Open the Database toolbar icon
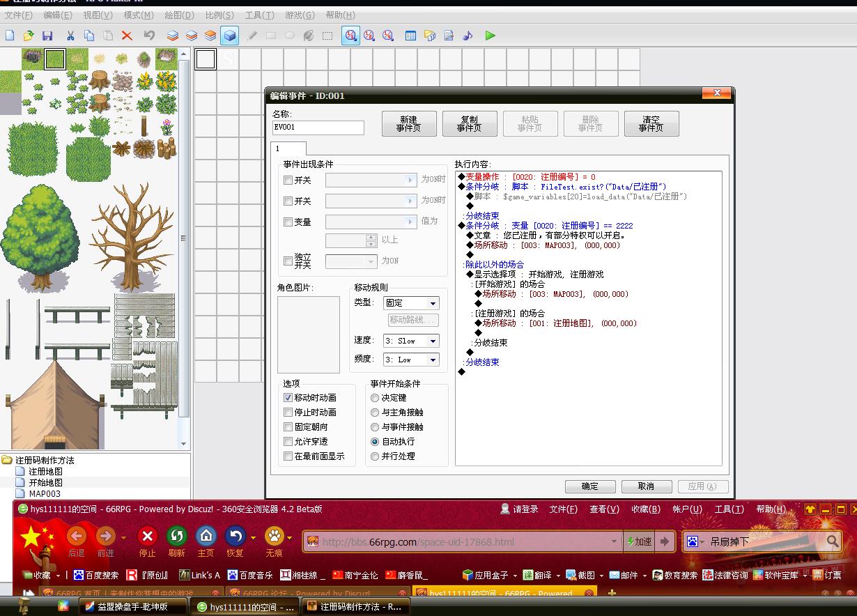Screen dimensions: 857x616 coord(411,36)
